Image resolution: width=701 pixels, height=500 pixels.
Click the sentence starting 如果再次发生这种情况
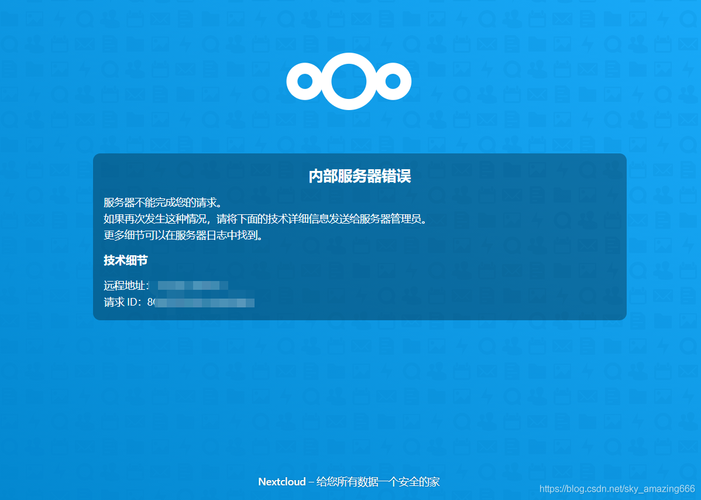pyautogui.click(x=266, y=219)
